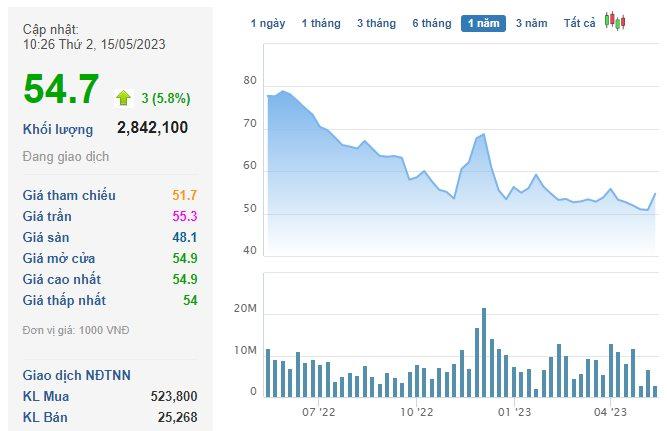Switch to the candlestick chart view
Screen dimensions: 668x431
[x=615, y=22]
